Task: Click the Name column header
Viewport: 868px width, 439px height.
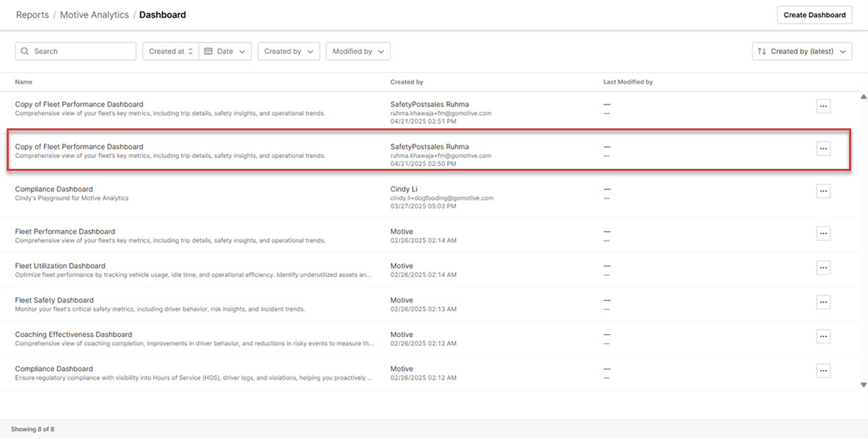Action: click(x=24, y=82)
